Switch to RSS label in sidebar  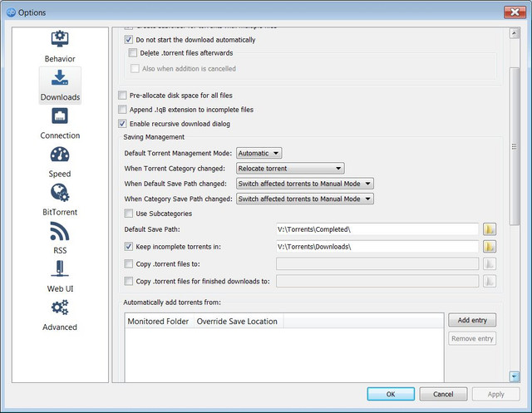(60, 250)
